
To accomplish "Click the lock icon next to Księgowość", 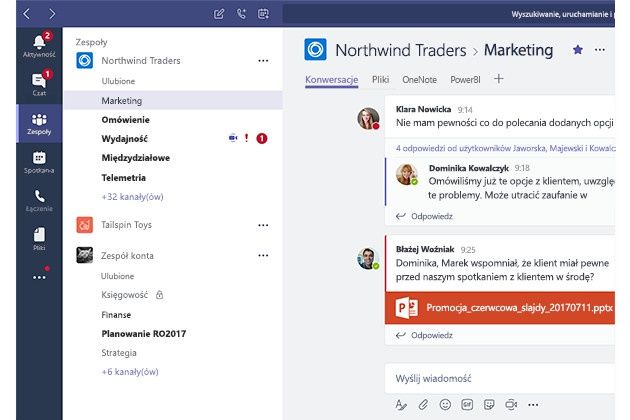I will click(x=160, y=295).
